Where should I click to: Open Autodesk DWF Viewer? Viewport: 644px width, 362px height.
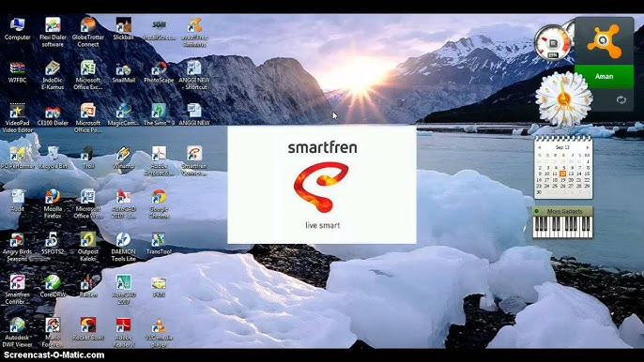click(17, 332)
